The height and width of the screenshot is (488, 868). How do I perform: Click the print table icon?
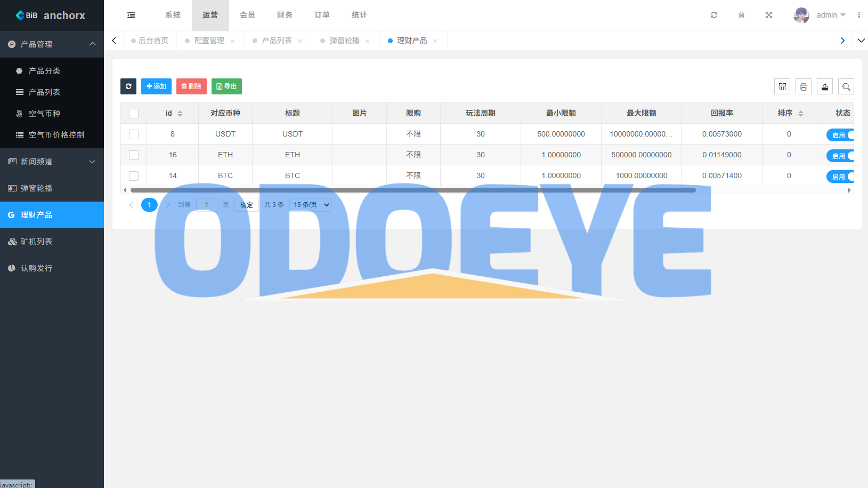pos(804,86)
